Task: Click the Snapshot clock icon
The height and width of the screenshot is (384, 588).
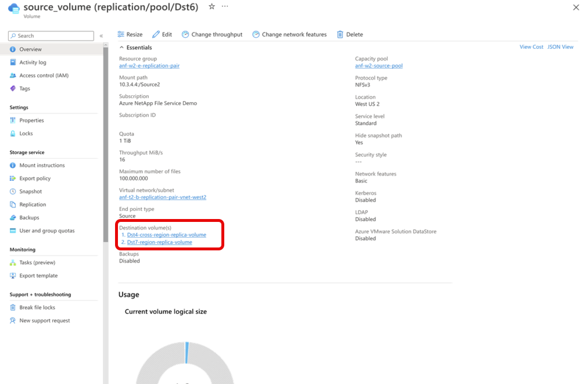Action: [13, 192]
